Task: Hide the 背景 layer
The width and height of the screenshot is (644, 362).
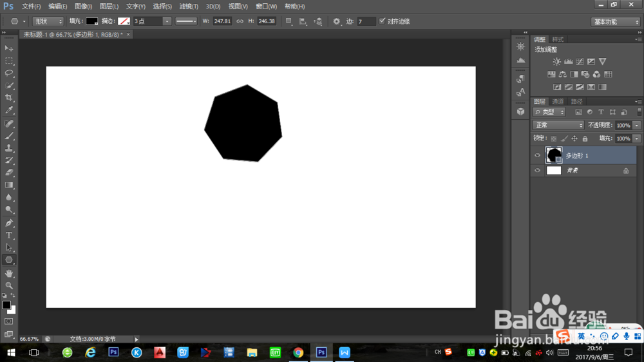Action: pos(537,171)
